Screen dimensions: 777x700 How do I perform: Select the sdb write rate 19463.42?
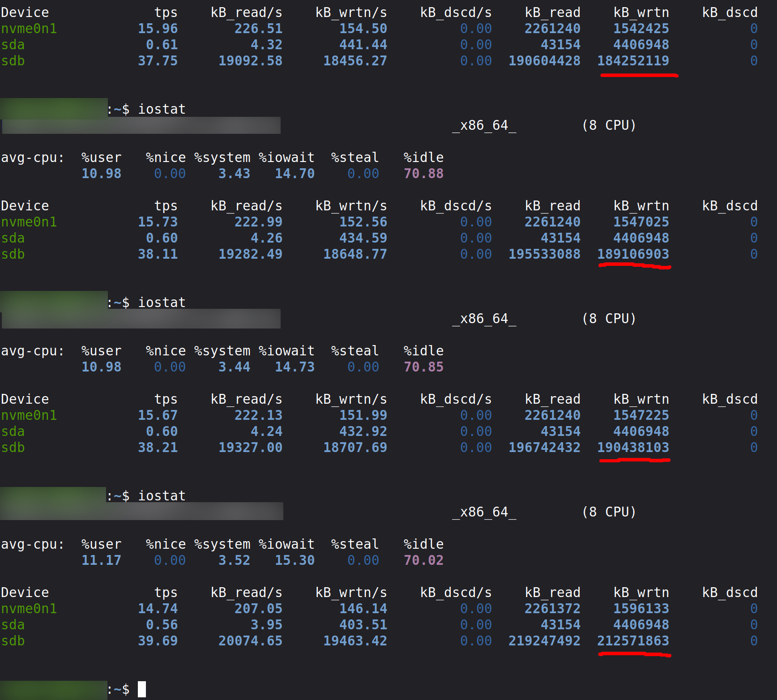pyautogui.click(x=355, y=641)
